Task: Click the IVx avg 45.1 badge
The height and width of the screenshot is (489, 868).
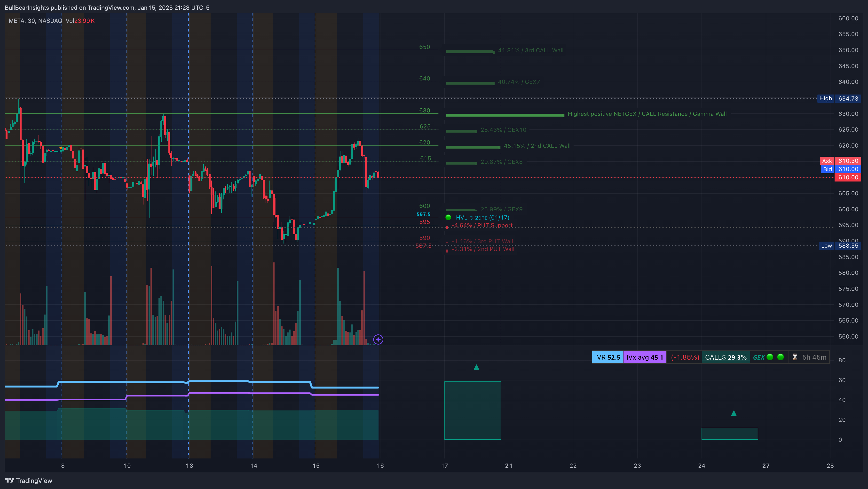Action: [645, 357]
